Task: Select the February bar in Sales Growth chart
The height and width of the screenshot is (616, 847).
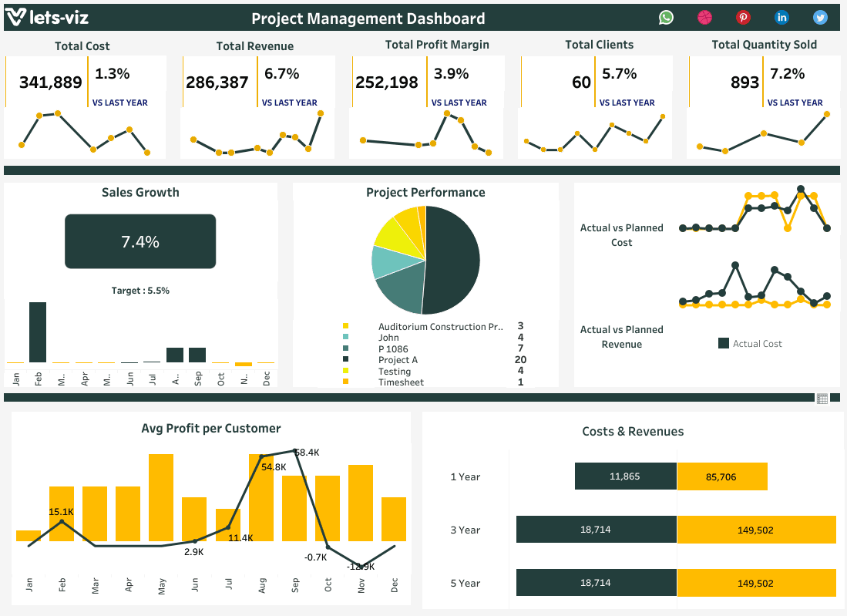Action: coord(37,332)
